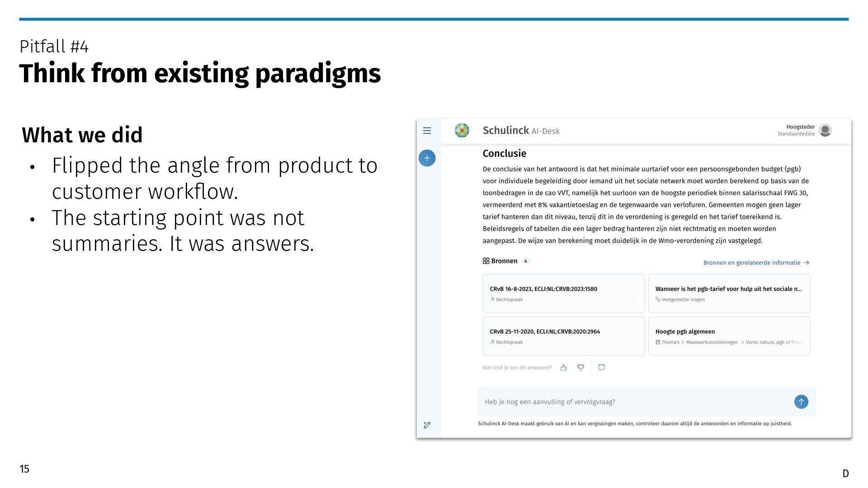Give thumbs up on this answer
The height and width of the screenshot is (488, 868).
[x=563, y=368]
